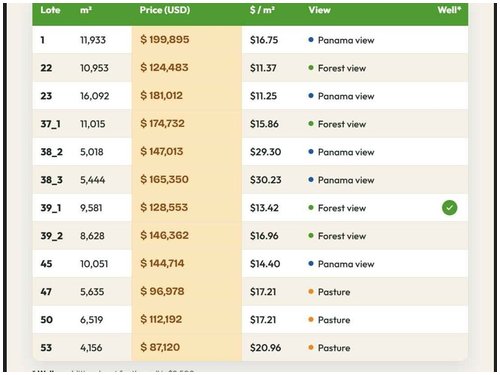
Task: Select the 16,092 area value for lot 23
Action: (x=94, y=96)
